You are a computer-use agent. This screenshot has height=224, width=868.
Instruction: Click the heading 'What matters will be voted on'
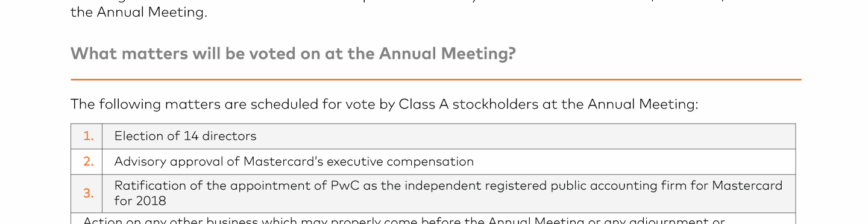pyautogui.click(x=293, y=54)
